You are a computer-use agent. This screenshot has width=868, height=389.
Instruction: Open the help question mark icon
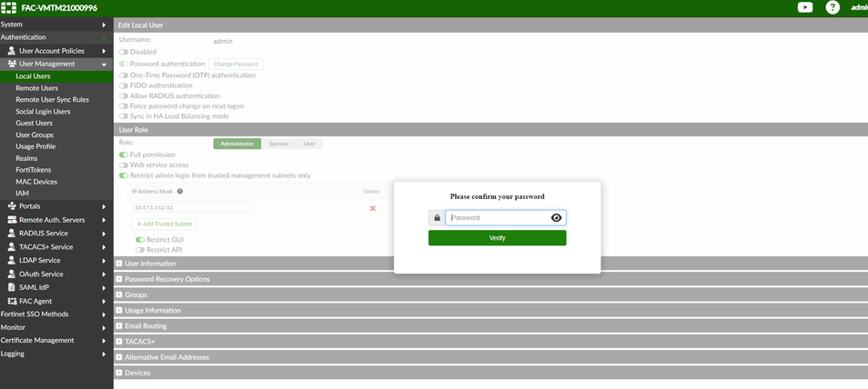pyautogui.click(x=833, y=7)
